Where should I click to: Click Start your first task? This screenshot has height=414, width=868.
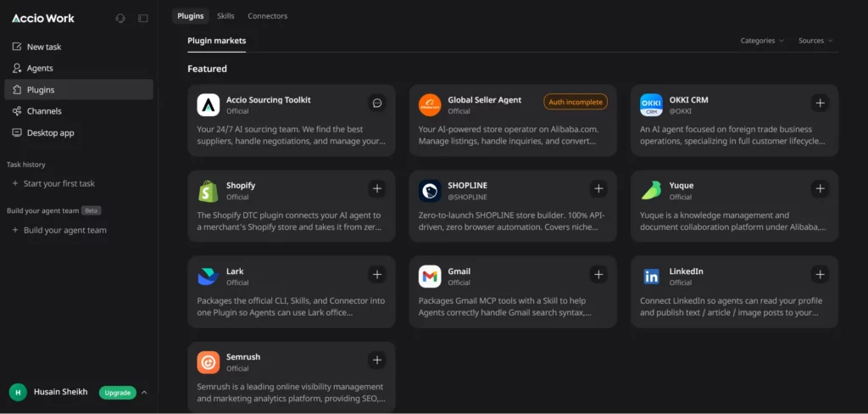point(53,183)
